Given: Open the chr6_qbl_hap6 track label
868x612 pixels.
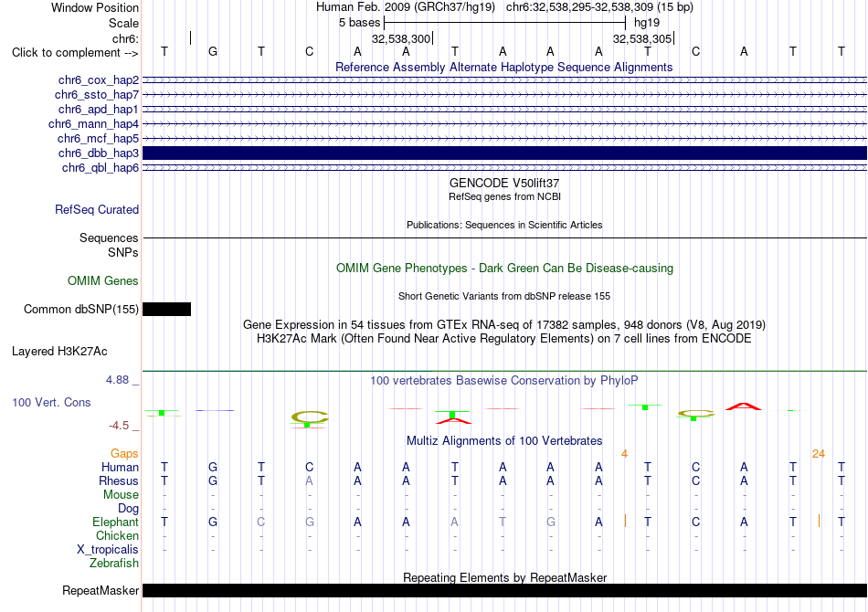Looking at the screenshot, I should (101, 168).
